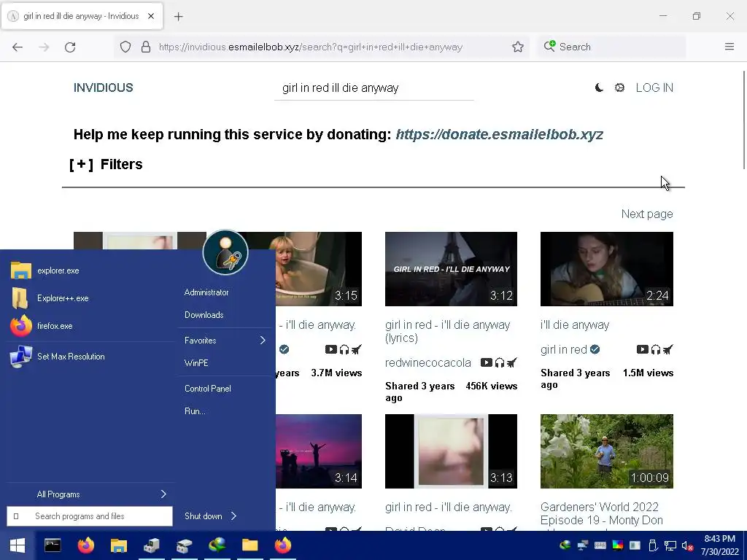Go to the INVIDIOUS home link
This screenshot has width=747, height=560.
tap(104, 87)
